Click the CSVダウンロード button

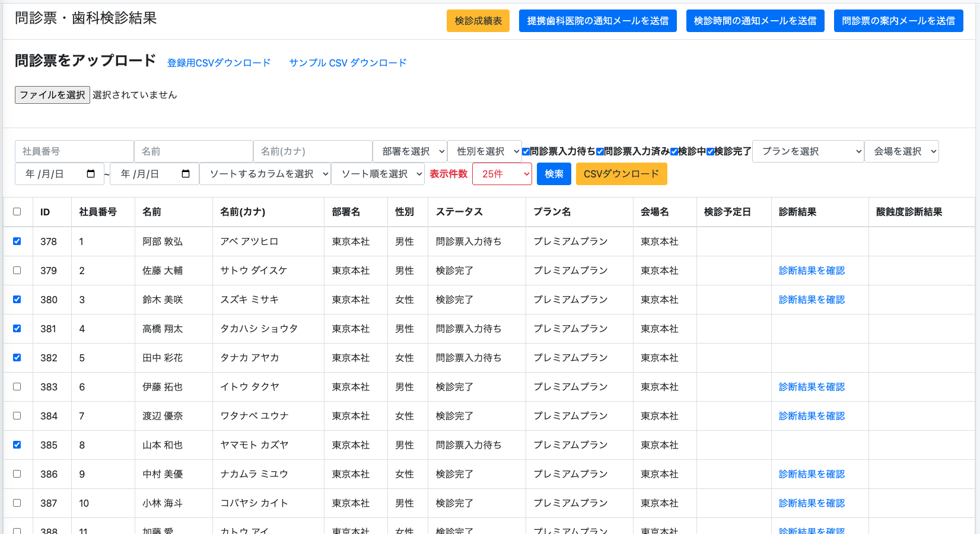621,174
